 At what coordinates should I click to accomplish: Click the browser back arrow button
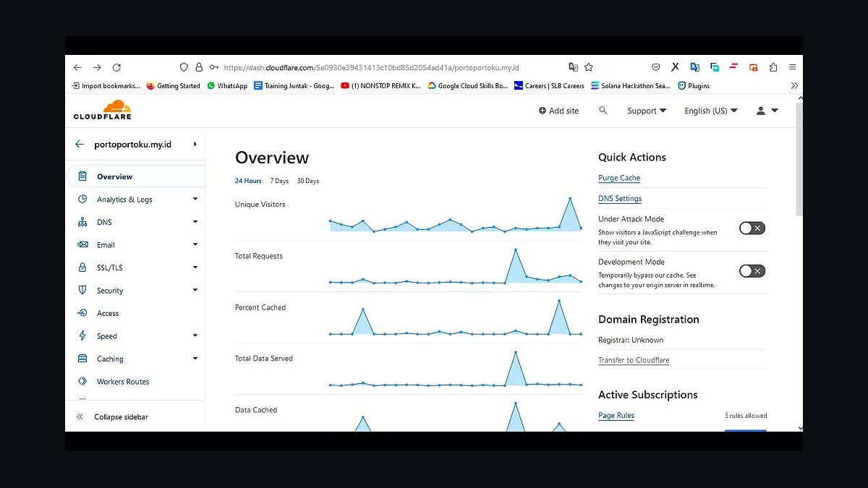[77, 67]
